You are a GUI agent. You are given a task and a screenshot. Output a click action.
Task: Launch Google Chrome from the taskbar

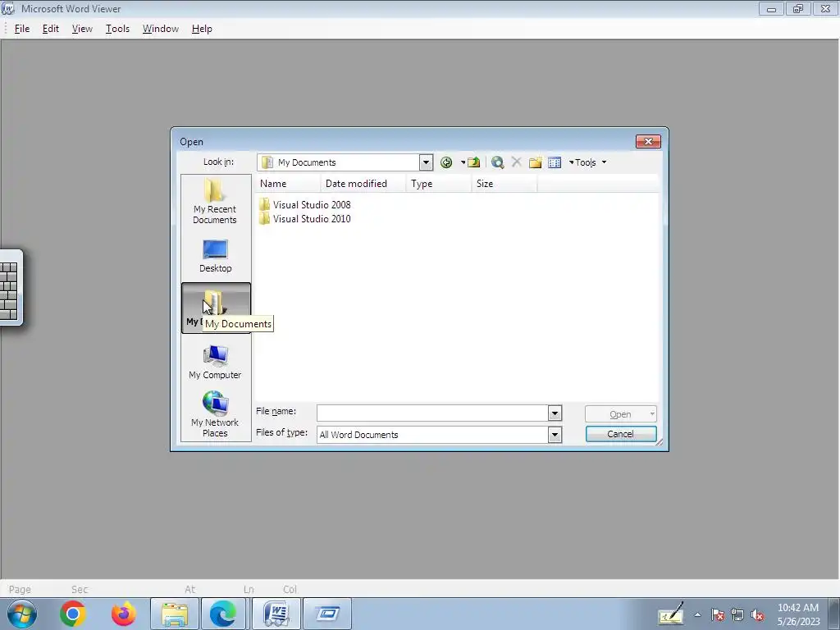pyautogui.click(x=73, y=614)
